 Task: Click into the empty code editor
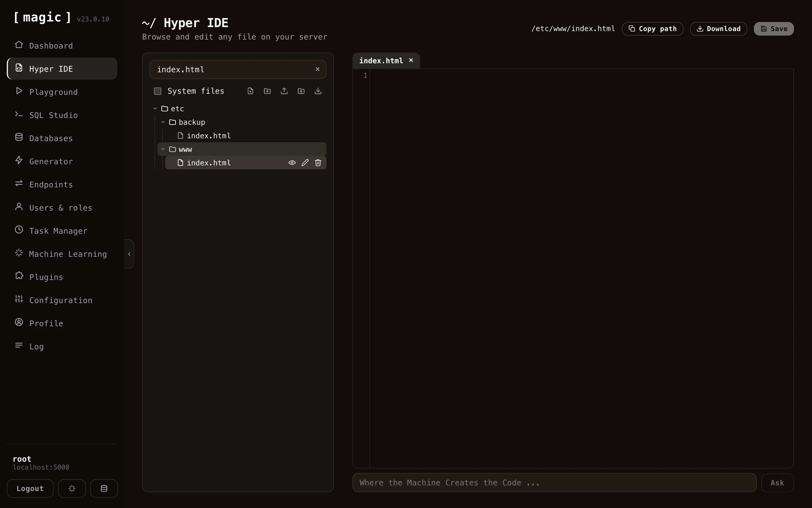coord(581,268)
